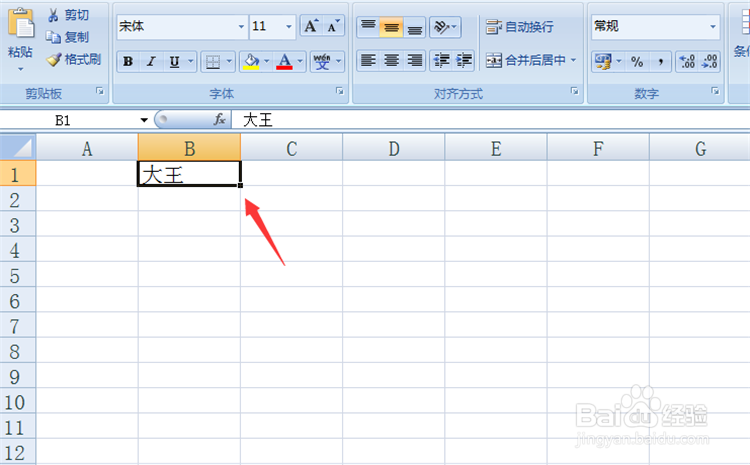750x465 pixels.
Task: Toggle italic formatting
Action: click(x=151, y=61)
